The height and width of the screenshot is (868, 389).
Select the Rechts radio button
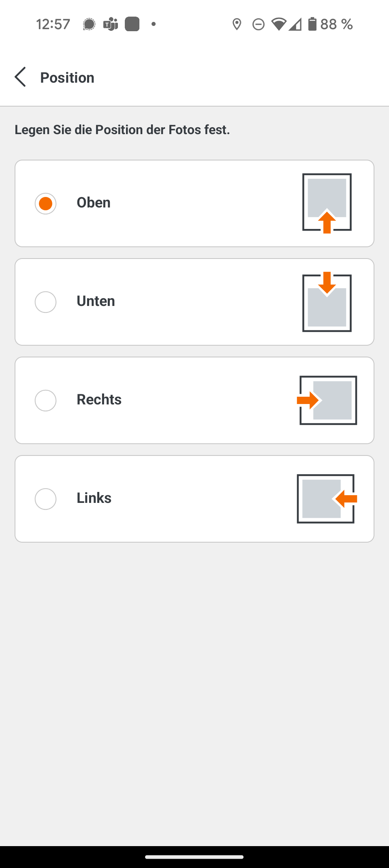(45, 400)
